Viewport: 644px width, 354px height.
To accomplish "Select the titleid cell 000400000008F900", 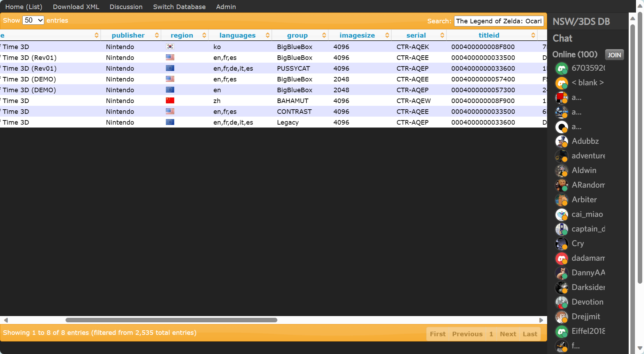I will (x=483, y=101).
